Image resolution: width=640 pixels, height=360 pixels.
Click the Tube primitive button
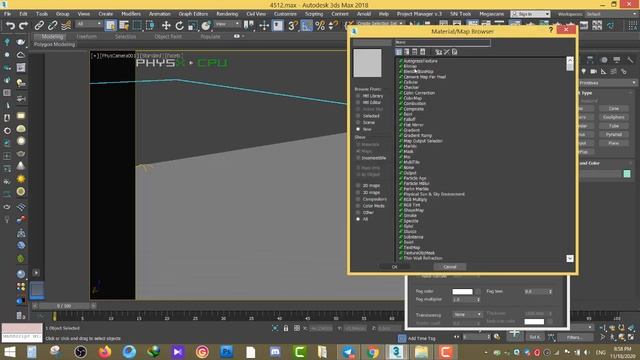614,126
